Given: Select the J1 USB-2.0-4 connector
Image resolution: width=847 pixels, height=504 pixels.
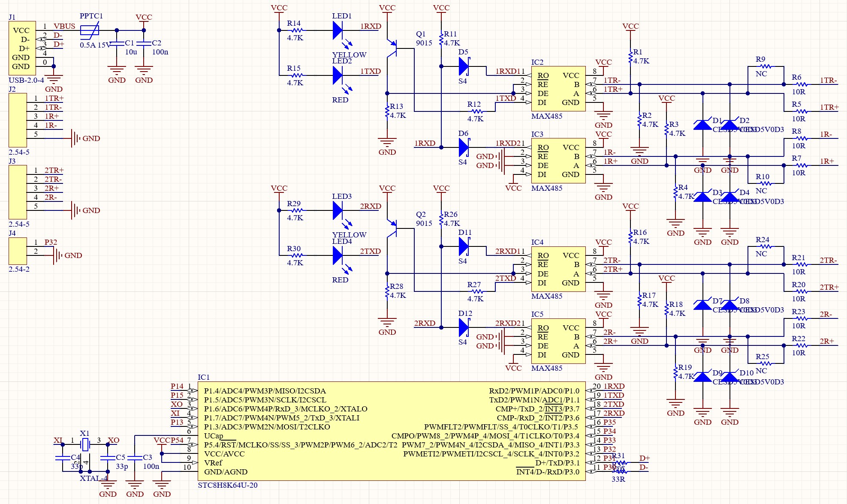Looking at the screenshot, I should pos(22,48).
